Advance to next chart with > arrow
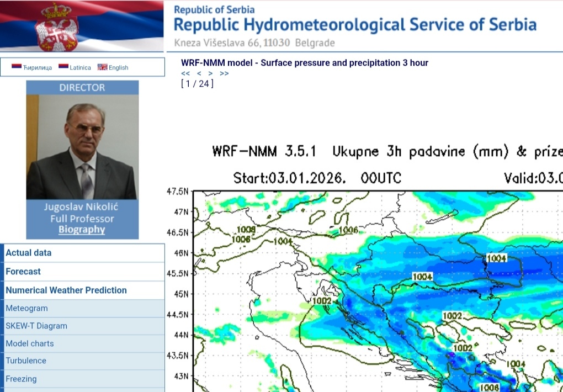 pos(210,73)
